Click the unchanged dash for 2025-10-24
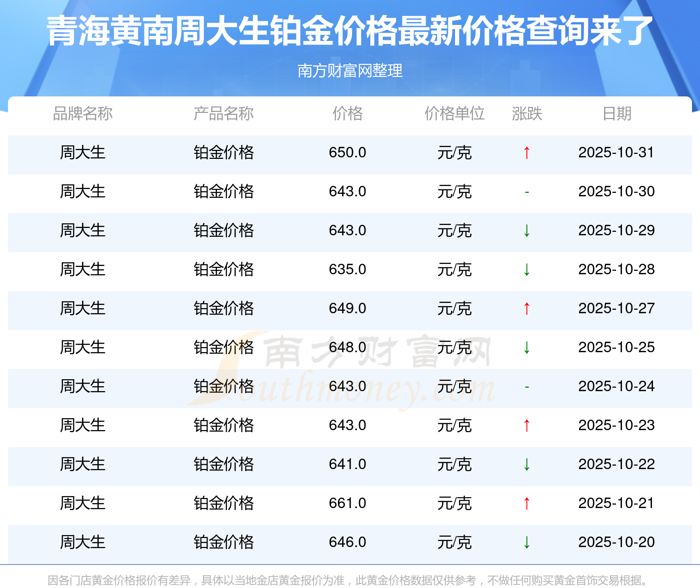 pos(526,387)
